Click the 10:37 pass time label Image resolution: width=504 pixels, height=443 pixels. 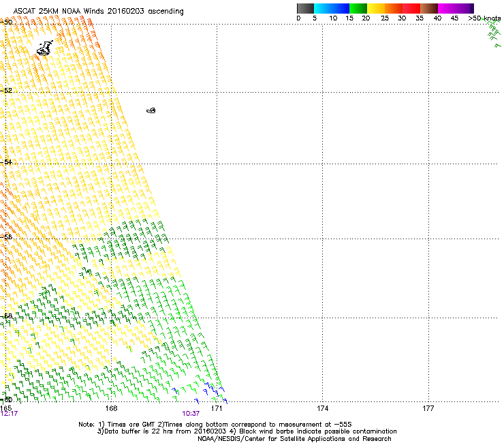click(x=191, y=414)
